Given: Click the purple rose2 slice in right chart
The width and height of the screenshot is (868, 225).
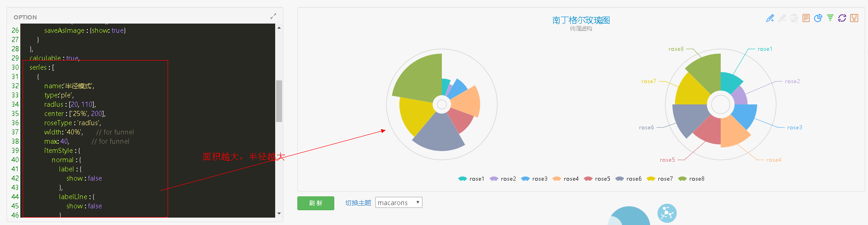Looking at the screenshot, I should (x=739, y=96).
